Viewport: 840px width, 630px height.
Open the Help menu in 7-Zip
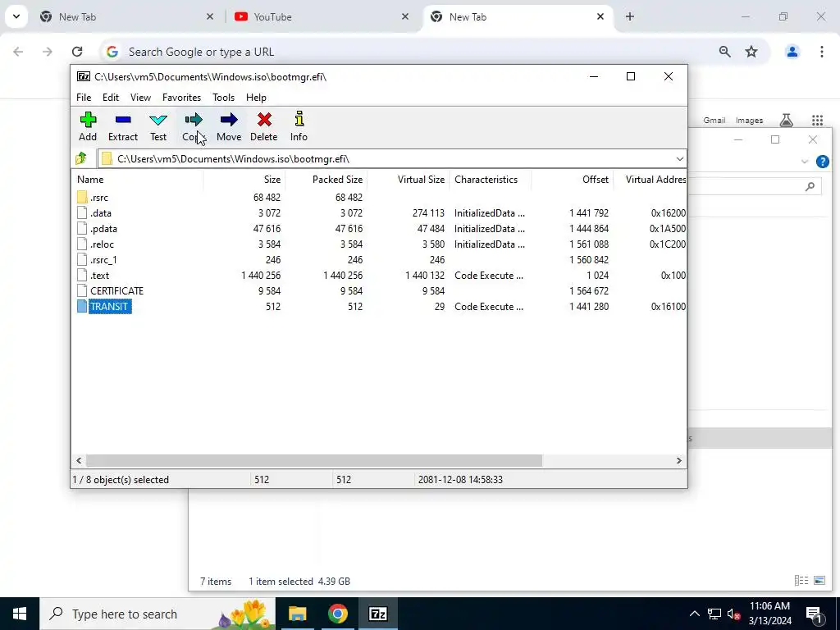256,98
